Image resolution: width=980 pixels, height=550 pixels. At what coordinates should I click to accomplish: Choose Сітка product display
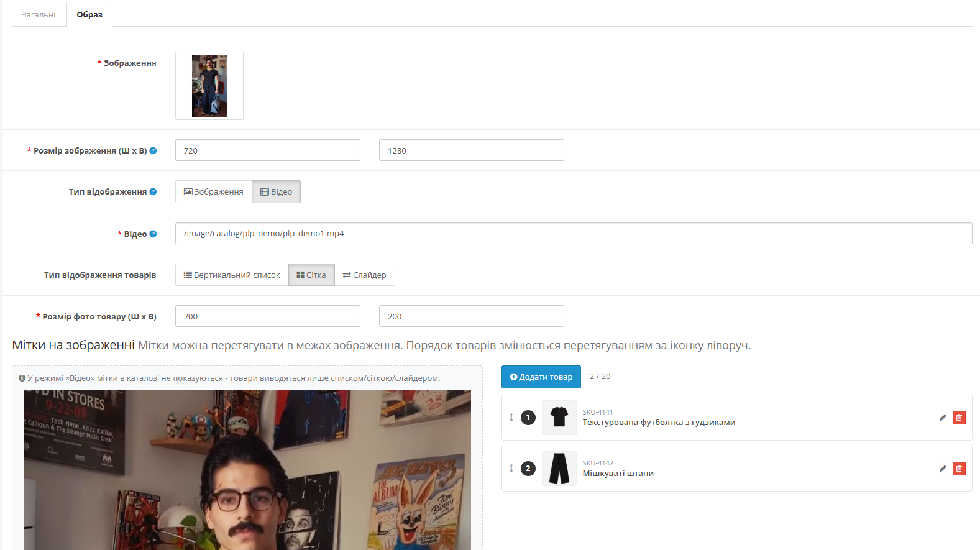[311, 275]
